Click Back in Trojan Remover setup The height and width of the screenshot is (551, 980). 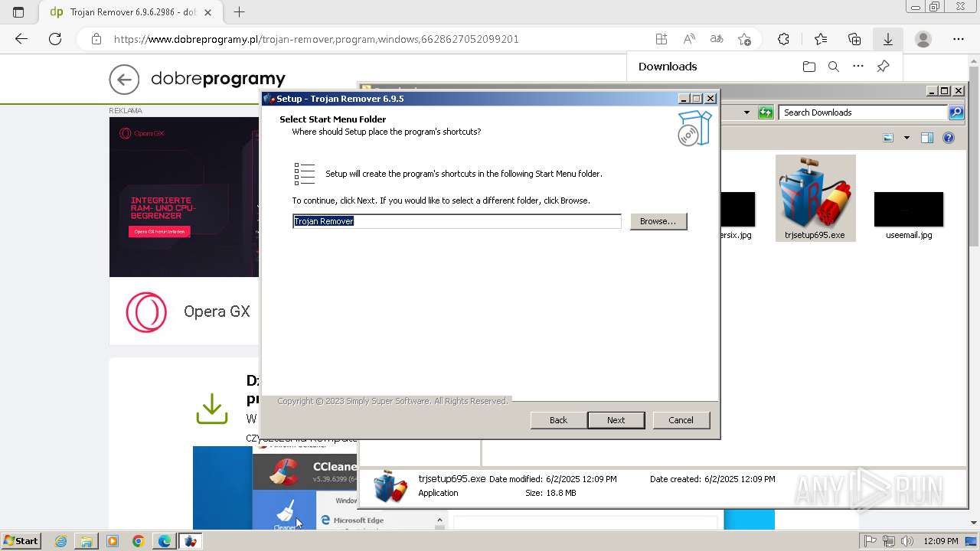pyautogui.click(x=558, y=420)
